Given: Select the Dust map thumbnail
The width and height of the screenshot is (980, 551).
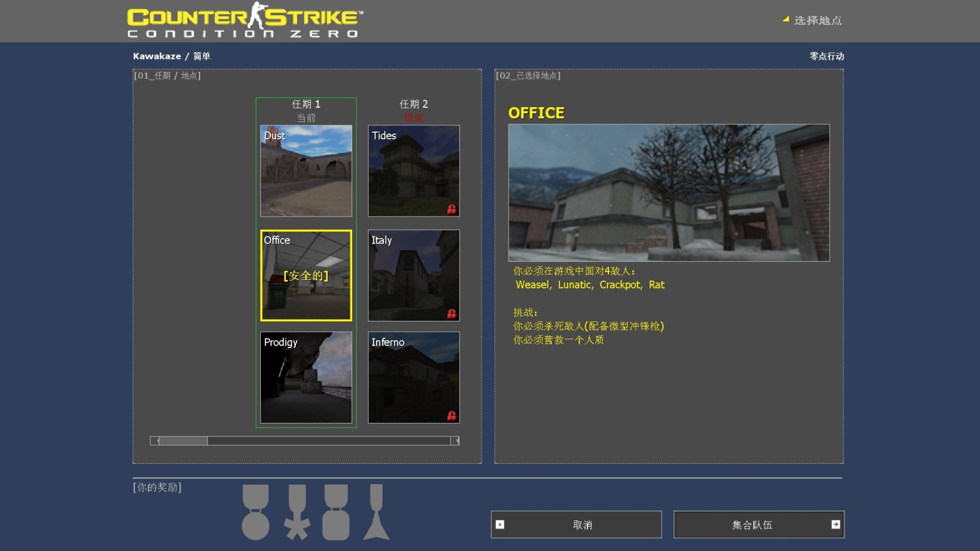Looking at the screenshot, I should click(306, 171).
